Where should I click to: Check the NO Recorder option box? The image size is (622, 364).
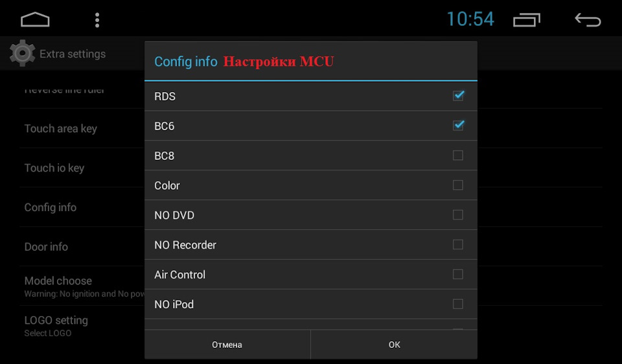coord(458,245)
